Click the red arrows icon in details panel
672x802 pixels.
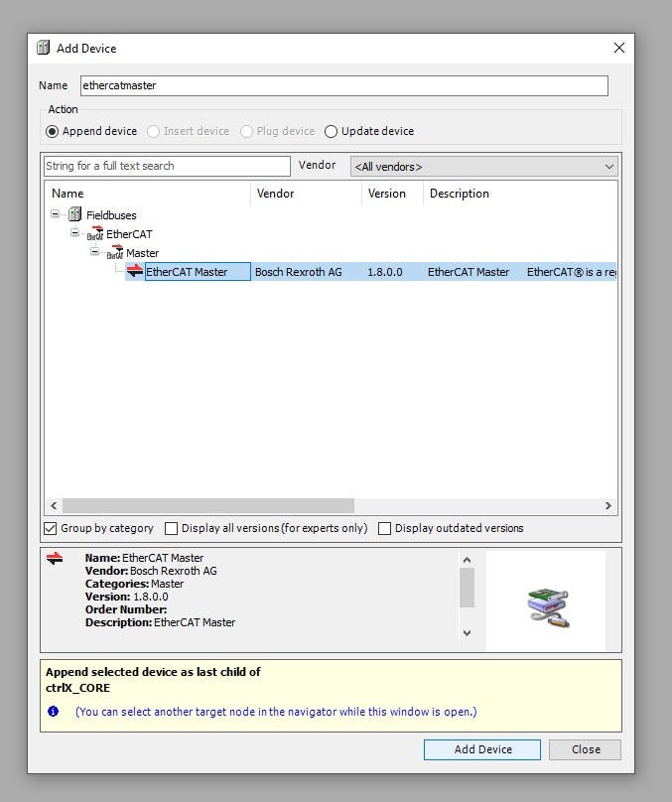(55, 559)
